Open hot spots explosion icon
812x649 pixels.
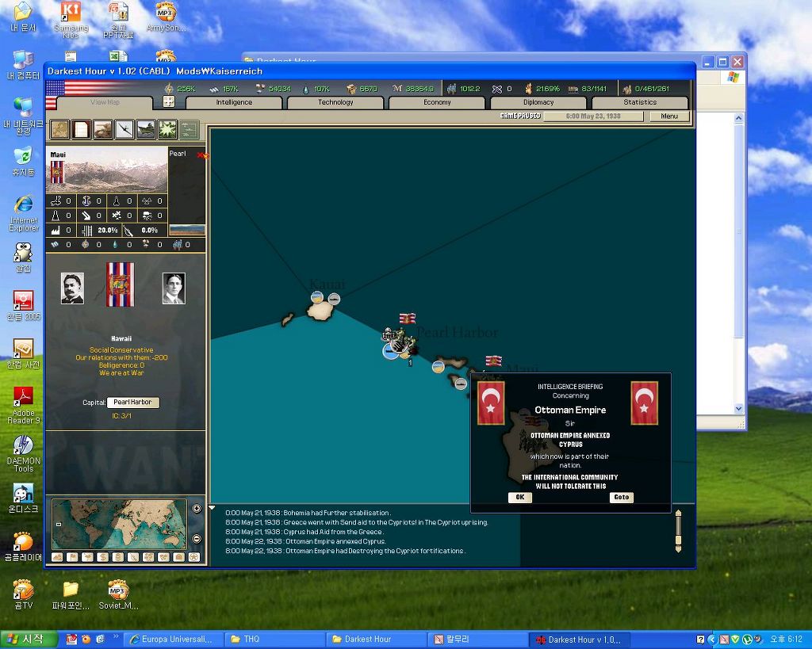coord(168,129)
